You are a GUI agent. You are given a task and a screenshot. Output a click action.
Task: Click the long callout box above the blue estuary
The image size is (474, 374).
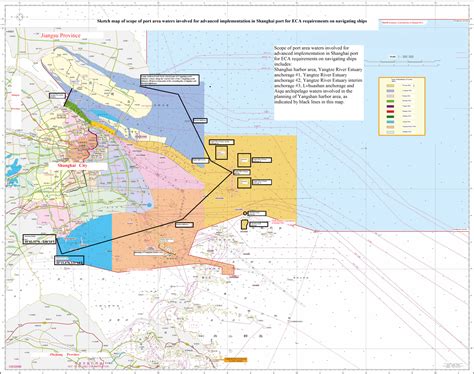[170, 80]
